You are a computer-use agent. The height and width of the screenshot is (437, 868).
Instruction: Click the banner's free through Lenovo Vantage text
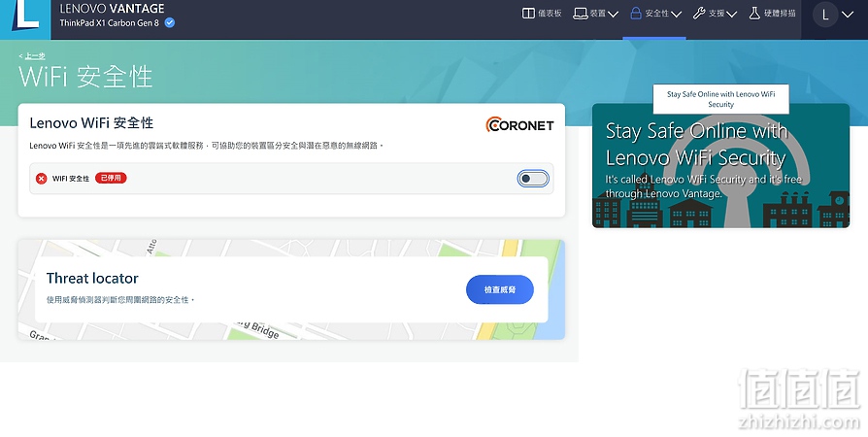[x=703, y=186]
